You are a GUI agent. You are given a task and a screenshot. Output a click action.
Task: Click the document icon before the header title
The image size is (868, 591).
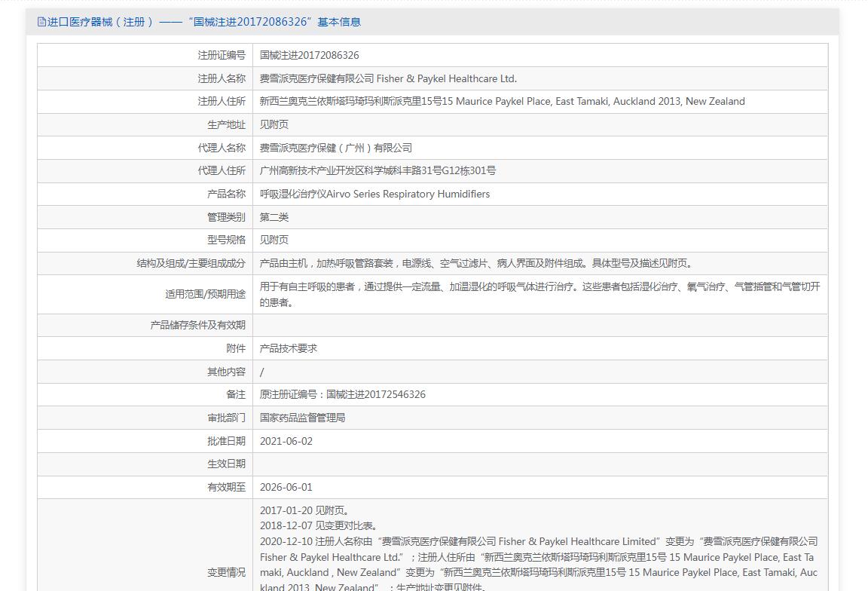pyautogui.click(x=41, y=22)
